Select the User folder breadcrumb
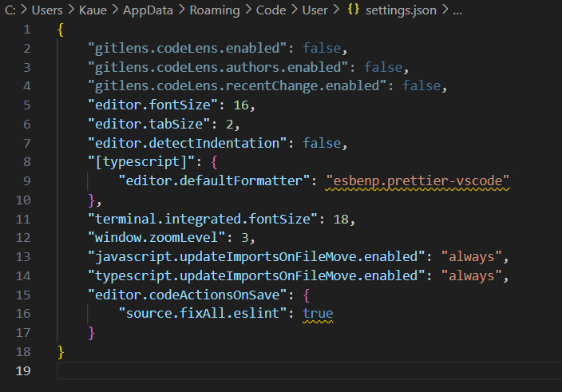The width and height of the screenshot is (562, 392). pos(314,12)
